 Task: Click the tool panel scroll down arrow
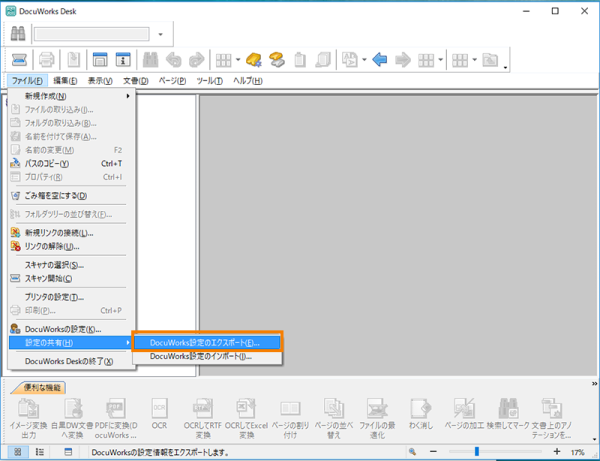click(594, 439)
